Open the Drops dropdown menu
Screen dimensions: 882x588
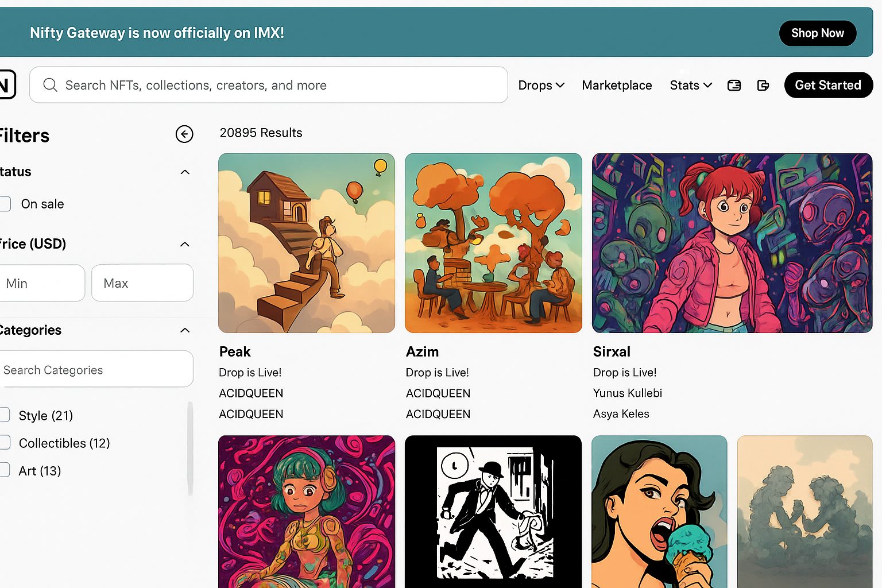pos(541,86)
